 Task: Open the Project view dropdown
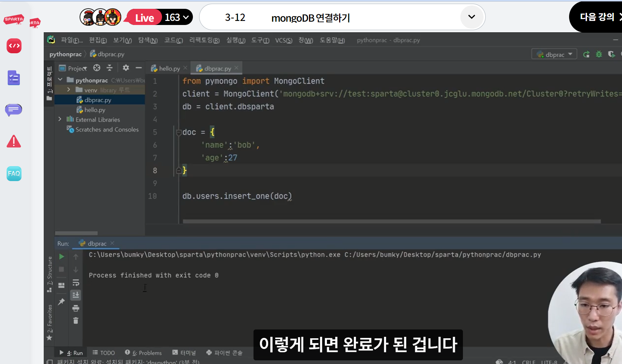coord(73,68)
